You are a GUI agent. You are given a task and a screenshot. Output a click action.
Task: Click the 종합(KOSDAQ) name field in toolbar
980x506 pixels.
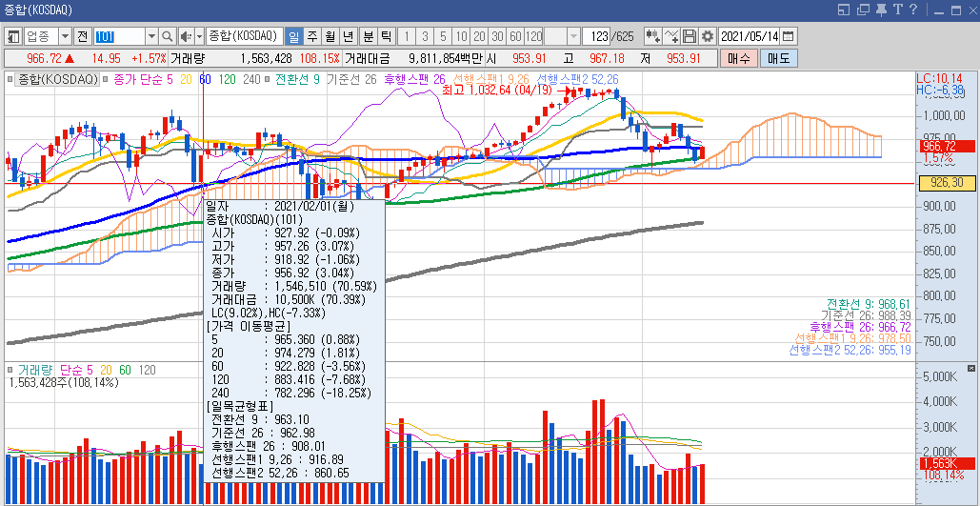[245, 36]
